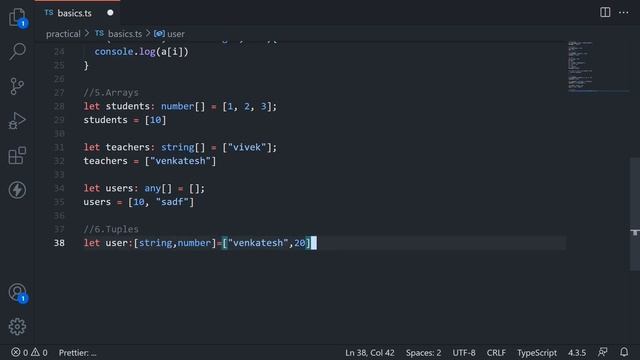Click the //6.Tuples comment
This screenshot has width=640, height=360.
click(x=111, y=229)
